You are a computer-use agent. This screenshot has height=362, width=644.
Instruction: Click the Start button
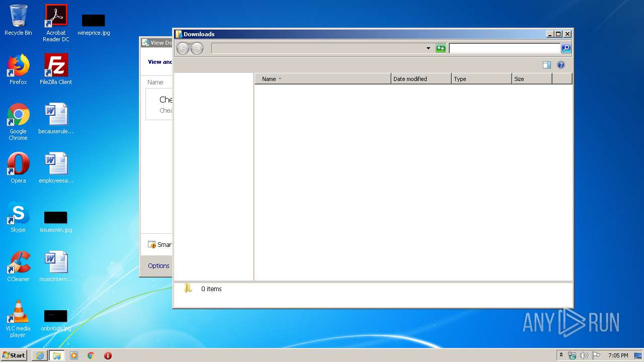pos(14,355)
